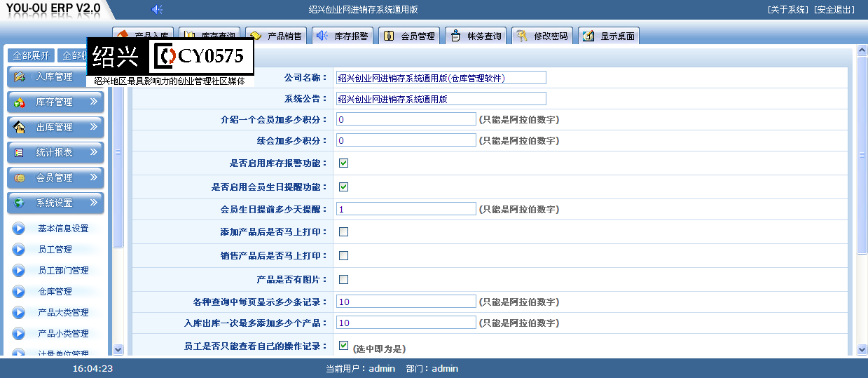868x378 pixels.
Task: Click the 每页显示多少条记录 field
Action: (406, 302)
